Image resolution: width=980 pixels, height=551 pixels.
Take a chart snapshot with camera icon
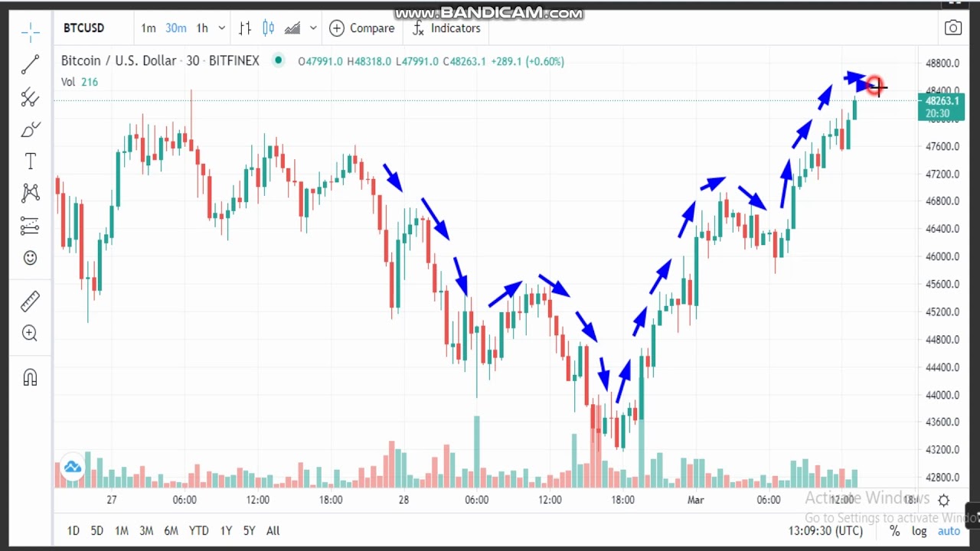pyautogui.click(x=952, y=28)
